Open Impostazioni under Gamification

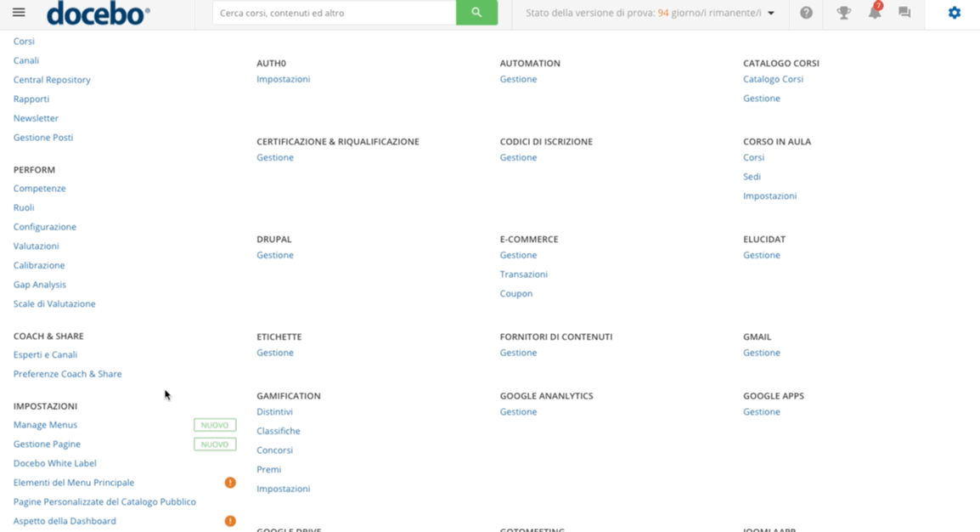(283, 489)
